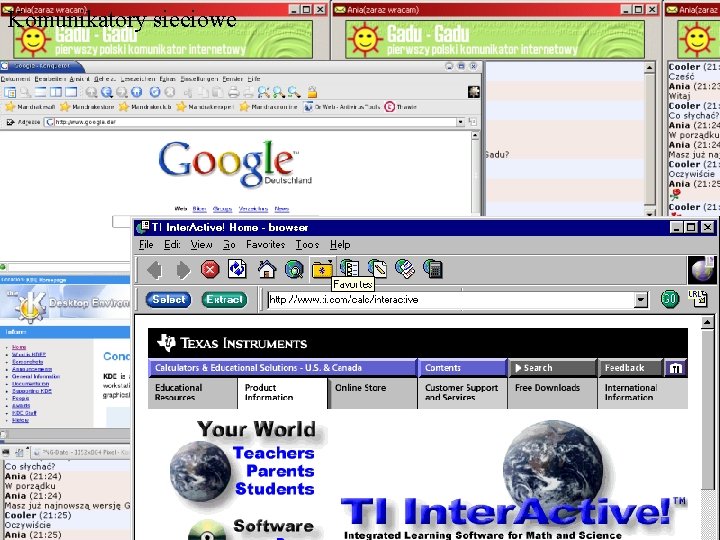Click the padlock security icon in Konqueror

(x=312, y=92)
